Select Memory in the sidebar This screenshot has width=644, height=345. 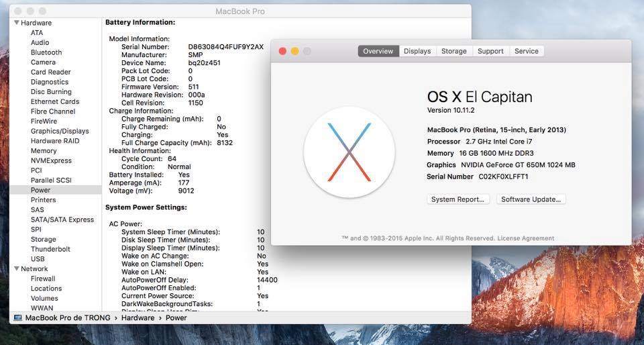[44, 151]
